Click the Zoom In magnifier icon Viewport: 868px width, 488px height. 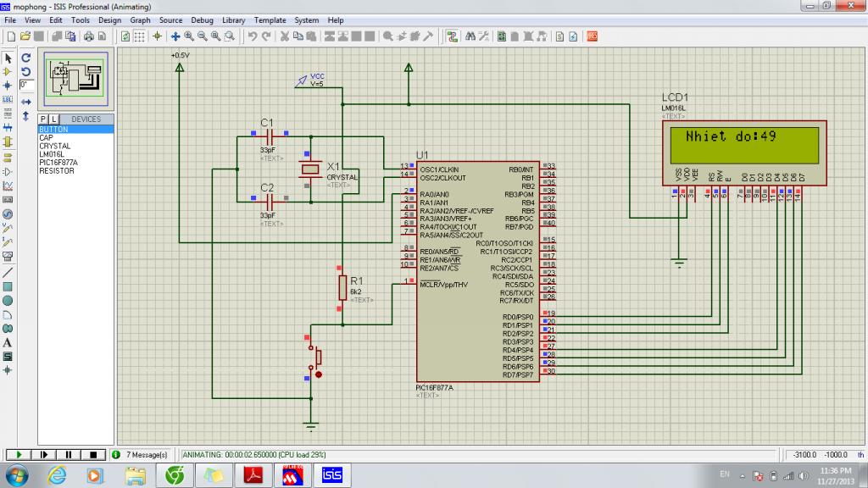pos(189,36)
